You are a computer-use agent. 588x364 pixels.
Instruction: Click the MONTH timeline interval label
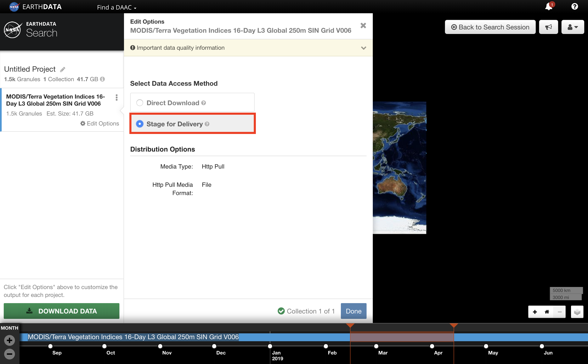coord(9,328)
